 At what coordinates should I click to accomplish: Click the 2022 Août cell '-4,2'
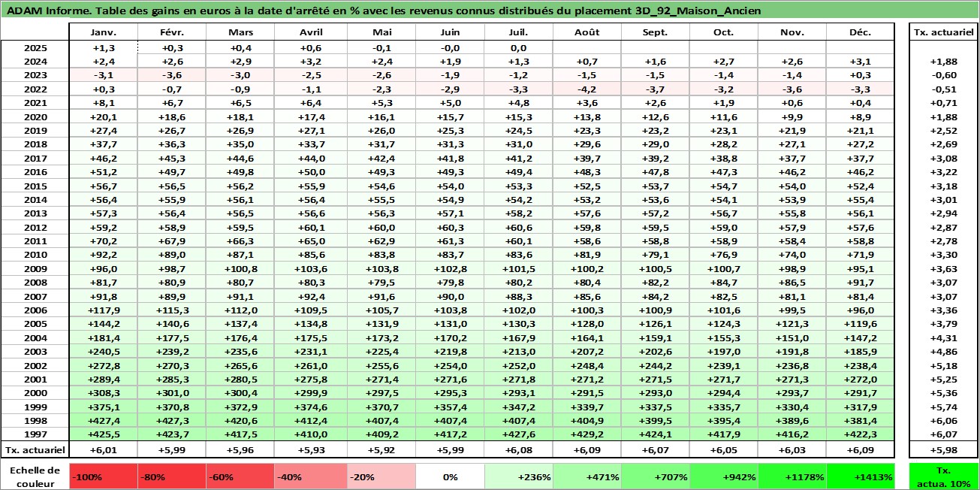point(587,89)
